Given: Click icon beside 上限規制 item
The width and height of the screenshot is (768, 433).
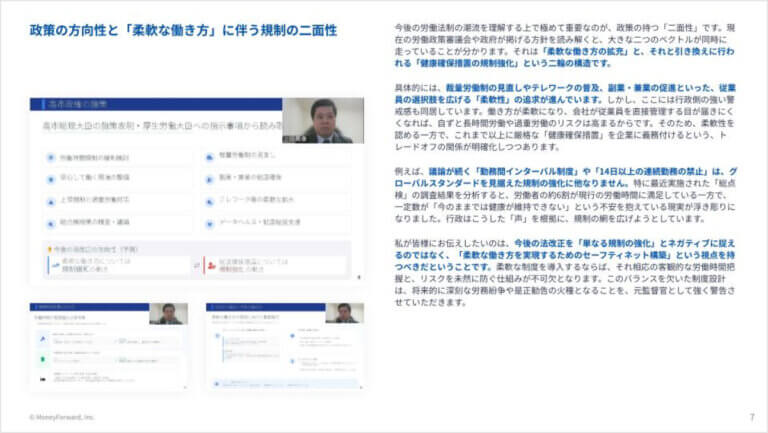Looking at the screenshot, I should 50,202.
